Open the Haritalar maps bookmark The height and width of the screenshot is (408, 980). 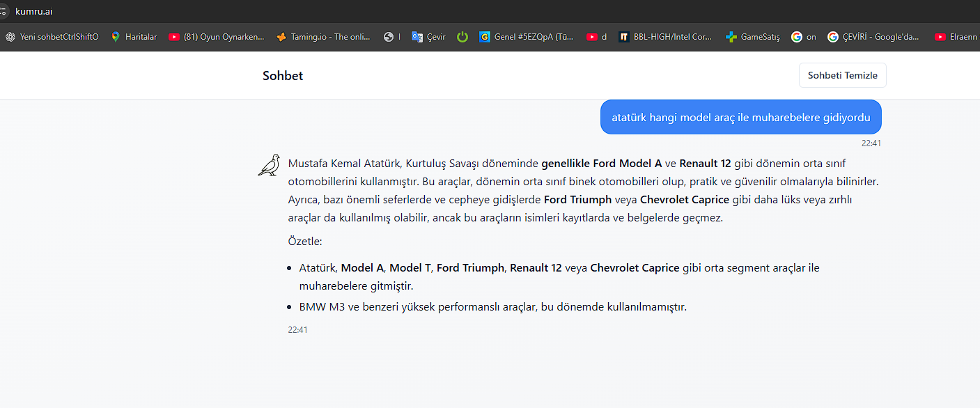134,37
